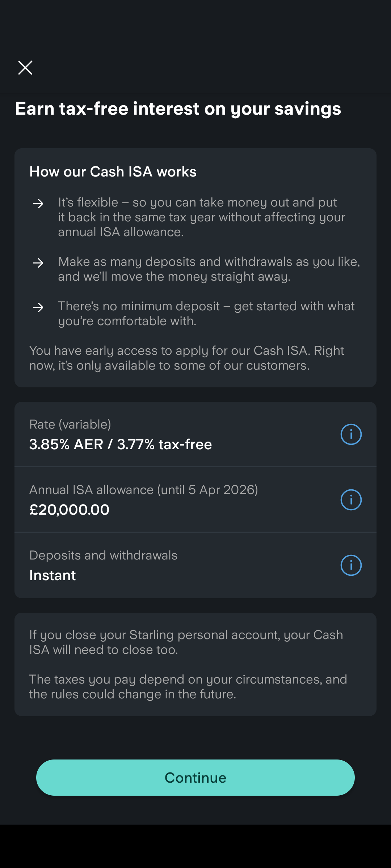Tap info icon for Deposits and withdrawals
The height and width of the screenshot is (868, 391).
coord(351,565)
